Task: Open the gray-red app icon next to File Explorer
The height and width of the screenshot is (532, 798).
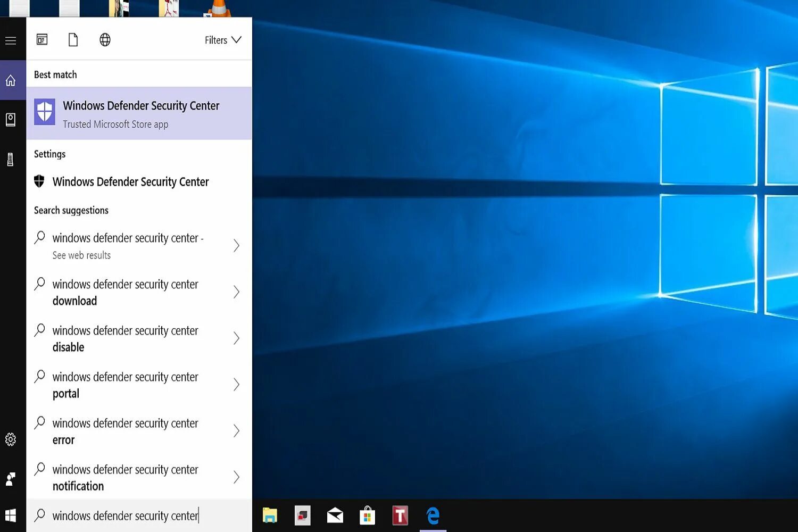Action: click(x=303, y=516)
